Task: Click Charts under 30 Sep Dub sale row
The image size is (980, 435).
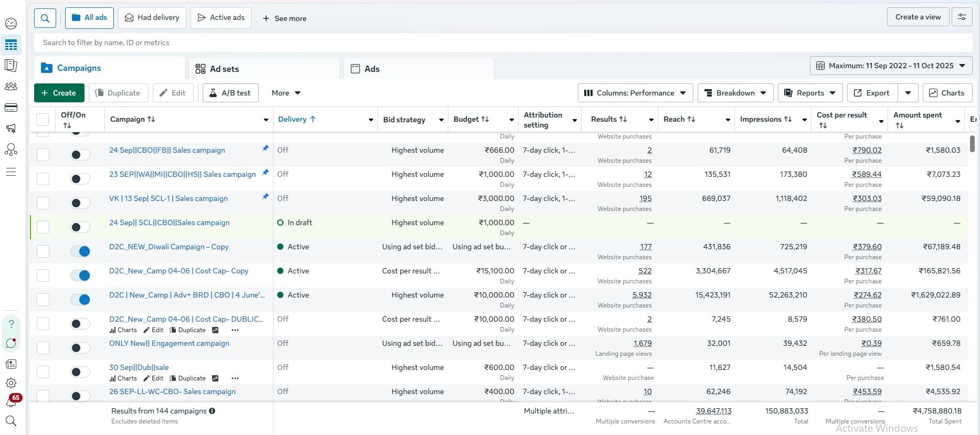Action: point(123,378)
